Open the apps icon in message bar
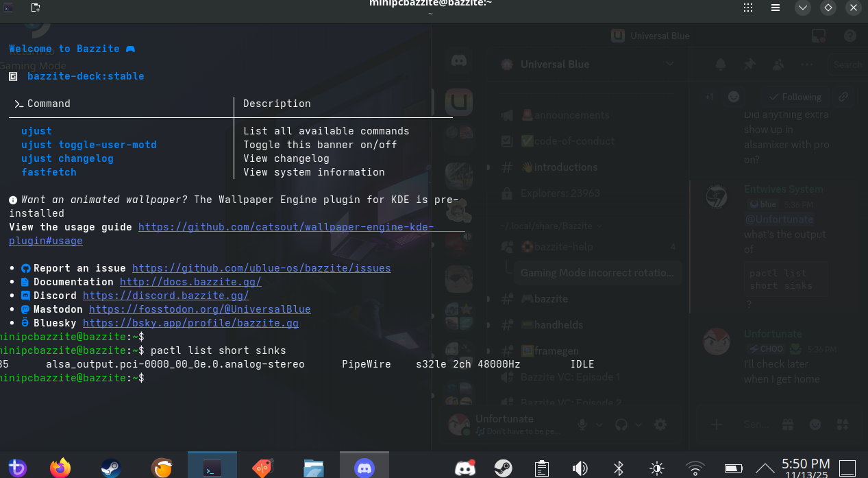The height and width of the screenshot is (478, 868). coord(842,425)
